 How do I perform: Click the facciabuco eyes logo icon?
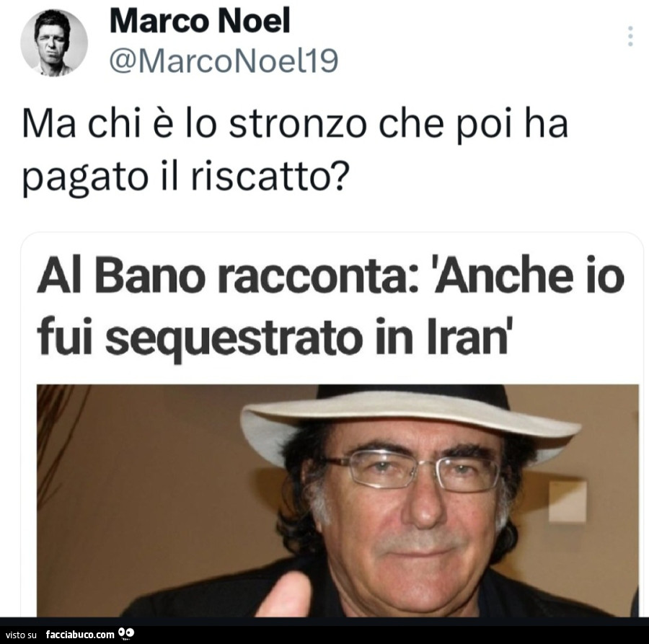126,633
